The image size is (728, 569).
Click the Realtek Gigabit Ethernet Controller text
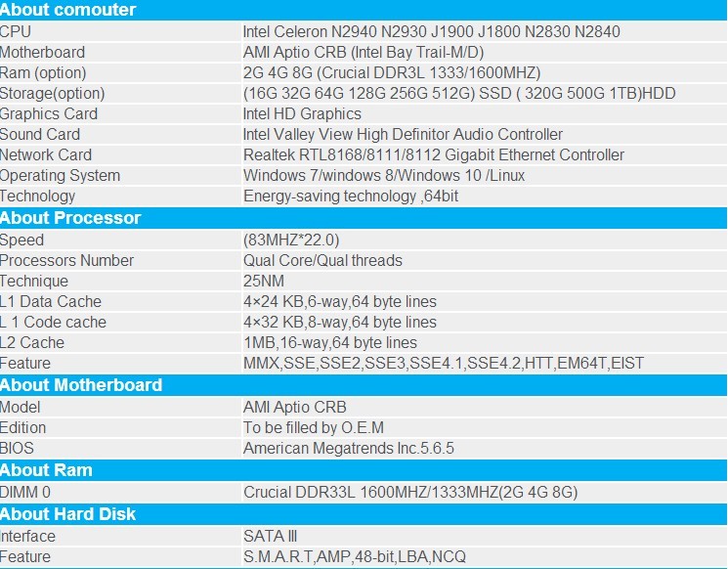[x=434, y=155]
